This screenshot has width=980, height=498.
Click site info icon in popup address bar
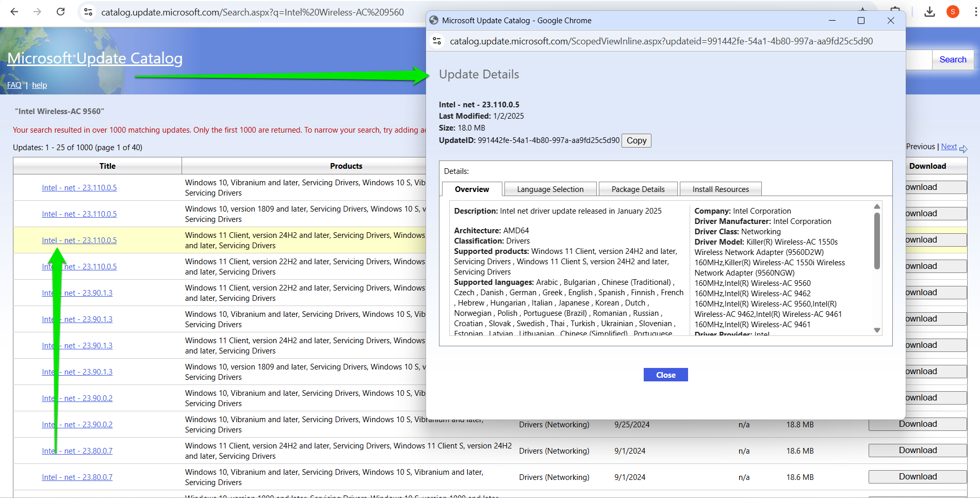[x=437, y=41]
